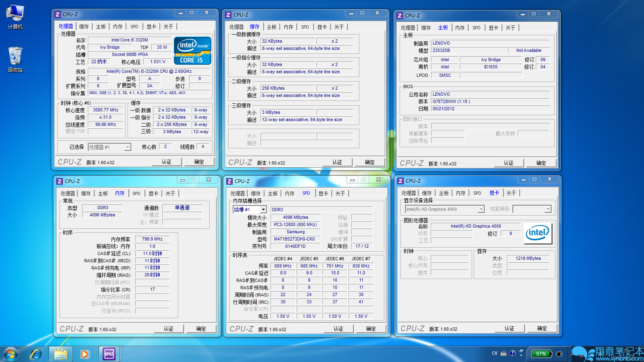Click 认证 button in the processor window
Viewport: 644px width, 362px height.
click(167, 162)
